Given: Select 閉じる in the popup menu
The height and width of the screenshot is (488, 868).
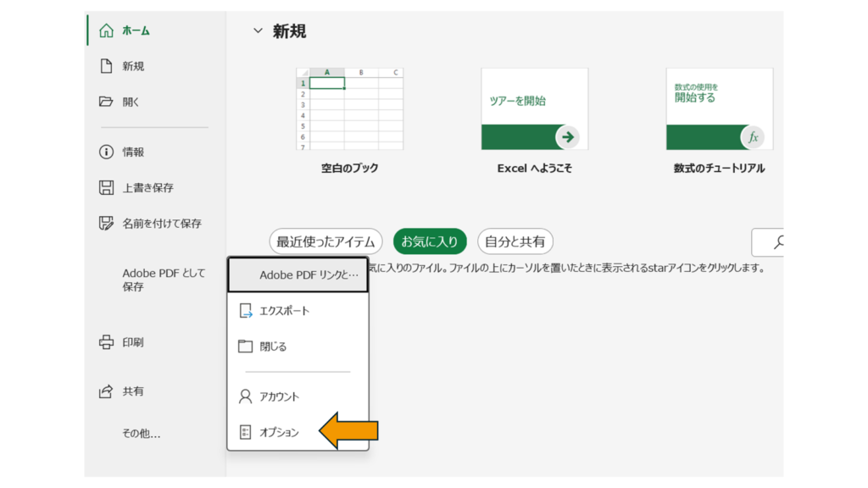Looking at the screenshot, I should 273,347.
